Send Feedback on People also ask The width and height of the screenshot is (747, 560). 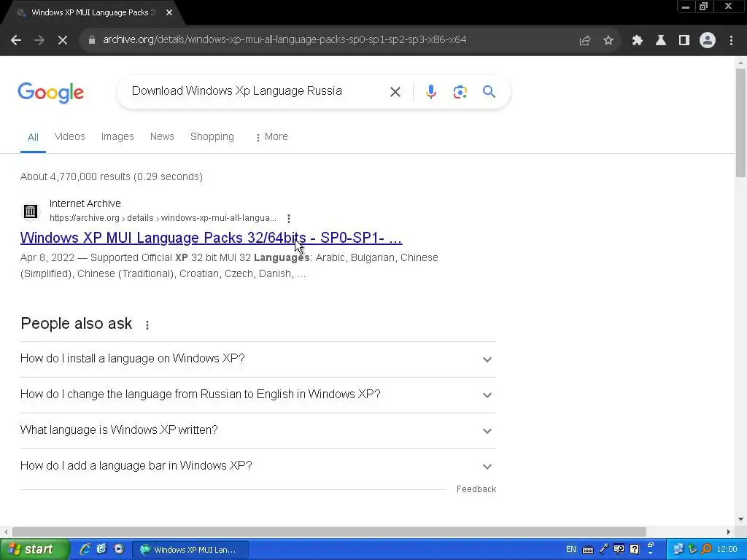click(476, 489)
